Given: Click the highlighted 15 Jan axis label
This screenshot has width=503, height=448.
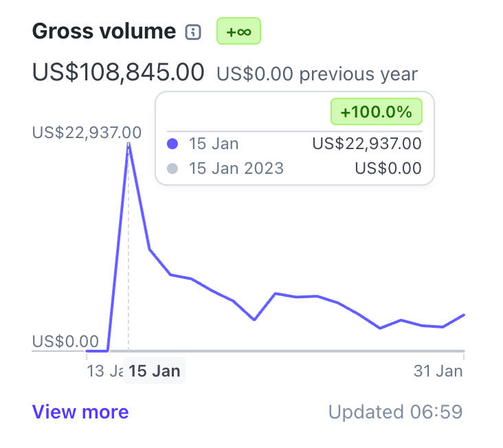Looking at the screenshot, I should [154, 371].
